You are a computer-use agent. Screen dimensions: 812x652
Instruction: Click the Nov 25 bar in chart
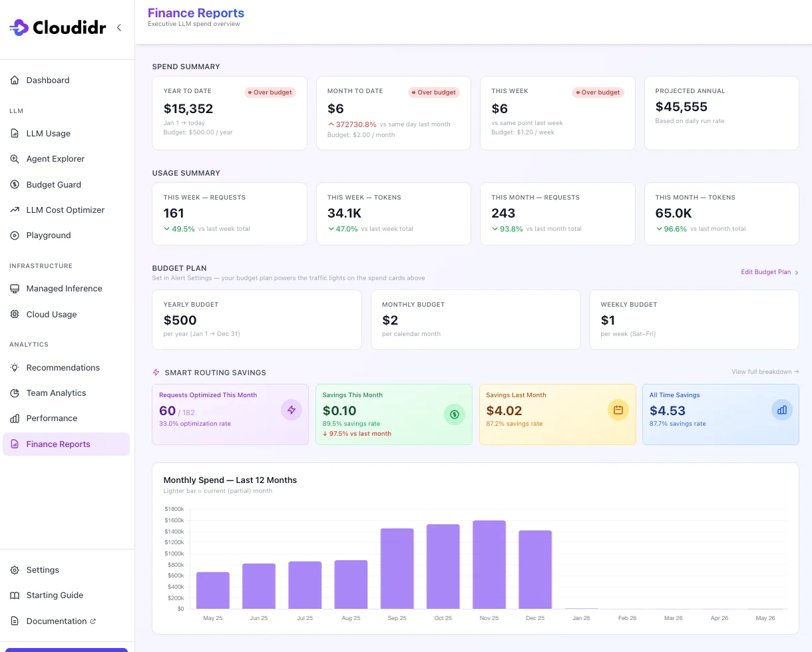(489, 565)
